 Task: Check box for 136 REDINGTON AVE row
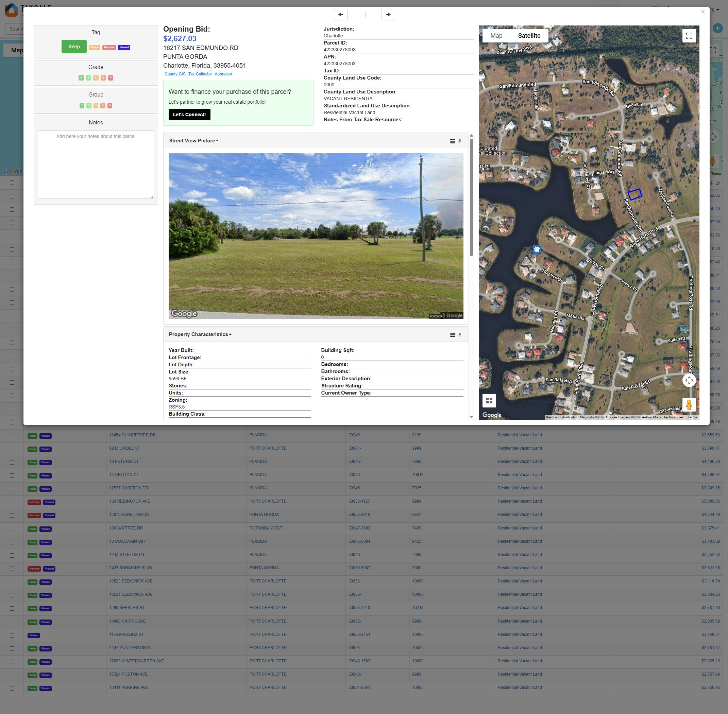12,502
